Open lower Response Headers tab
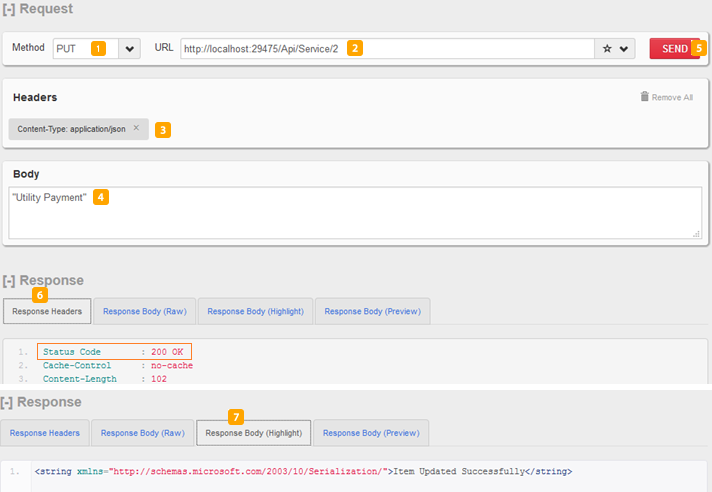This screenshot has width=712, height=492. tap(44, 433)
